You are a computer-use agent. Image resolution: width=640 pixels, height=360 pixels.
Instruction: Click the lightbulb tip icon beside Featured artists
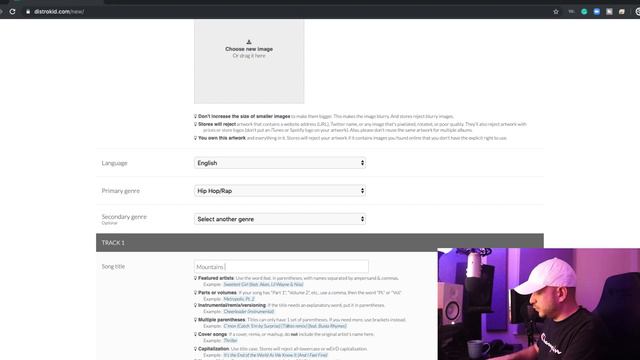(195, 278)
